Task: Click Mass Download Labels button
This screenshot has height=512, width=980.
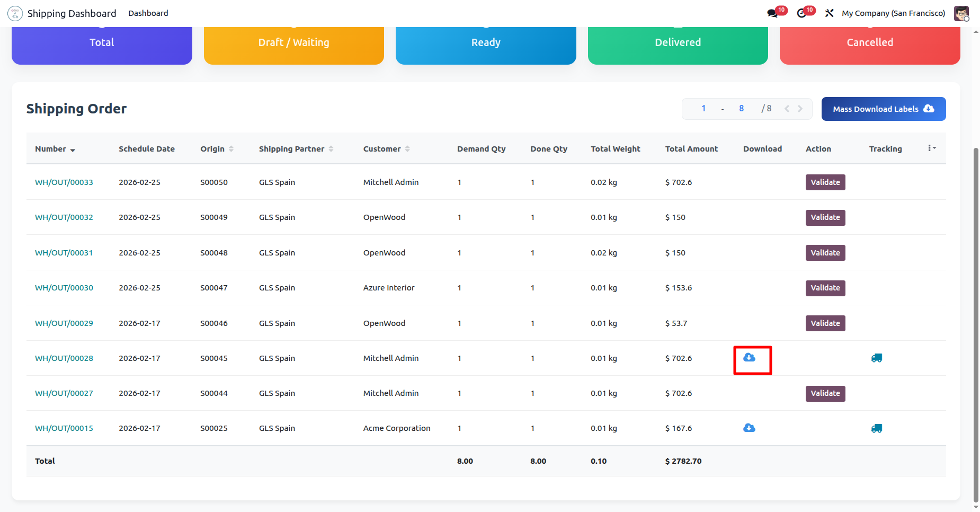Action: pyautogui.click(x=883, y=109)
